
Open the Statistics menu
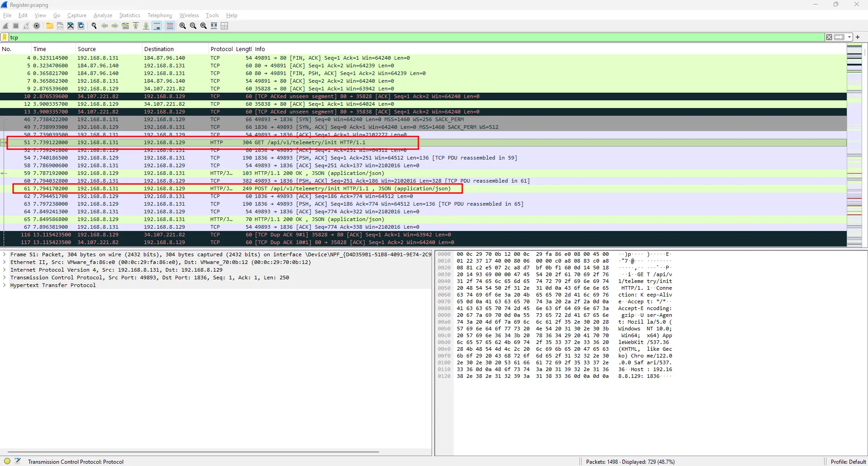(x=129, y=15)
